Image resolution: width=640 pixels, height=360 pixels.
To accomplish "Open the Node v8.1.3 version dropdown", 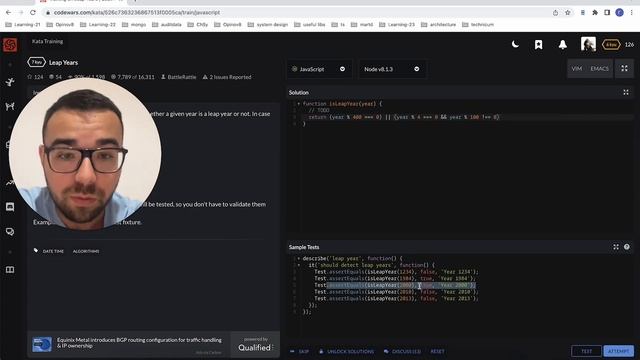I will [392, 69].
